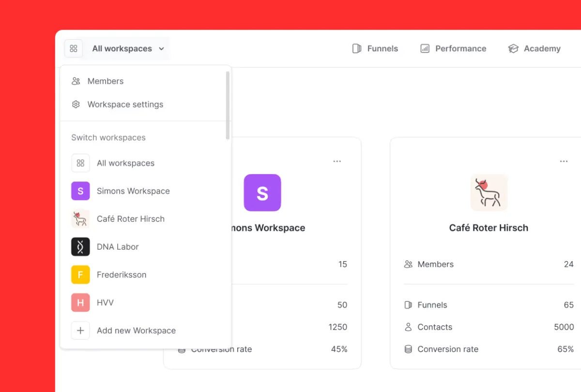This screenshot has width=581, height=392.
Task: Click the plus icon for new workspace
Action: (80, 331)
